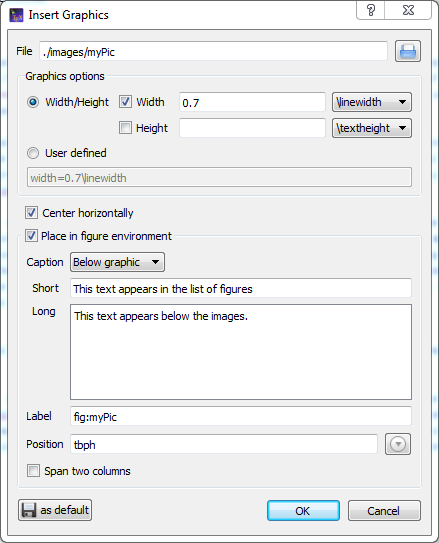Click the Cancel button

point(384,511)
